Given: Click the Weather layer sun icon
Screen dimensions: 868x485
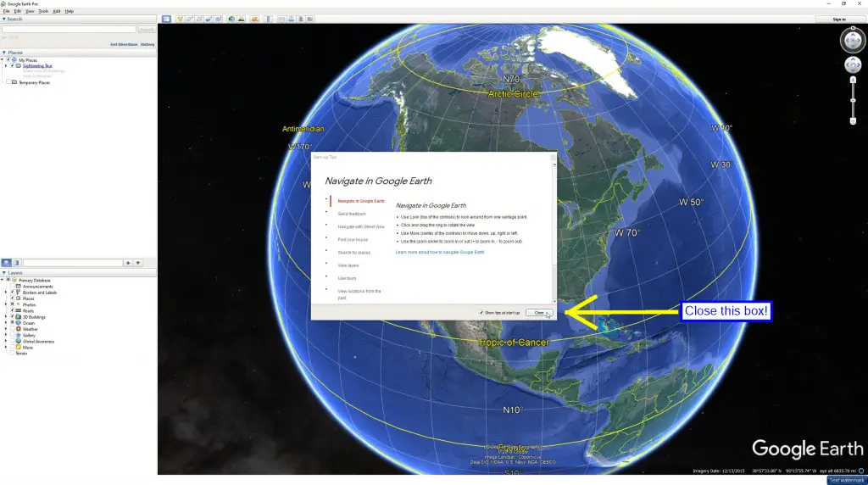Looking at the screenshot, I should tap(19, 329).
